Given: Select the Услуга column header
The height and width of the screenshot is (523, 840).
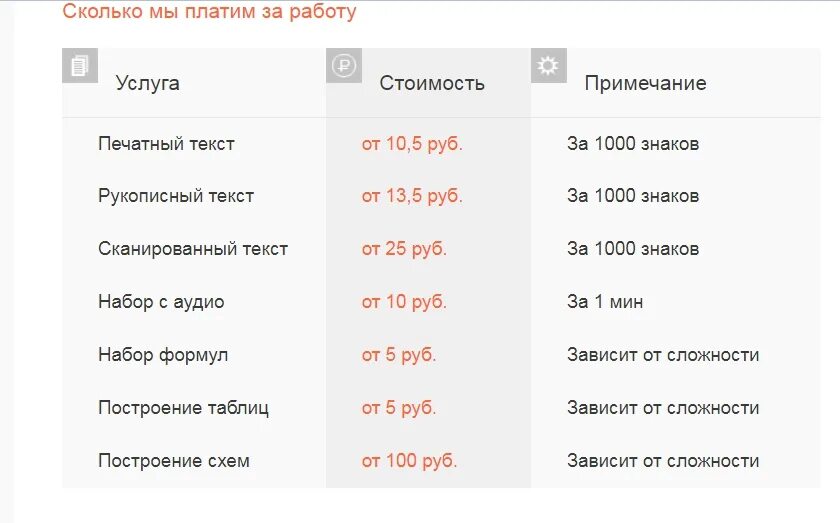Looking at the screenshot, I should pos(147,83).
